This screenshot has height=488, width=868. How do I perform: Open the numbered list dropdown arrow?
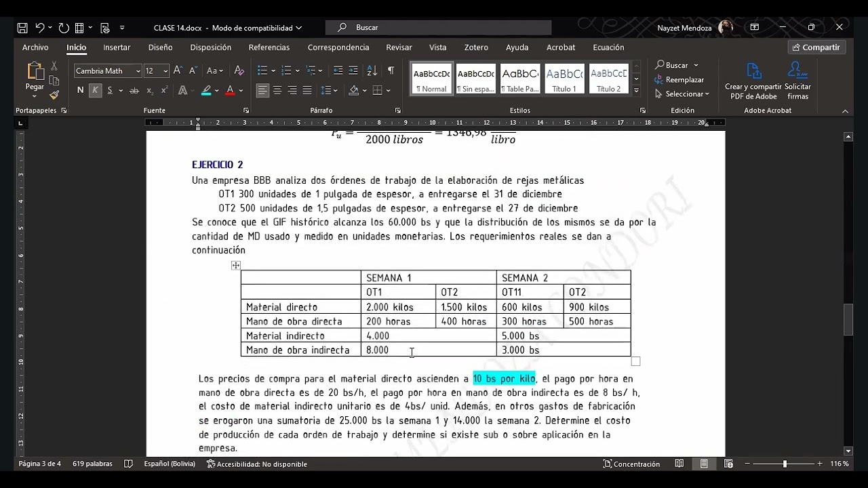297,70
